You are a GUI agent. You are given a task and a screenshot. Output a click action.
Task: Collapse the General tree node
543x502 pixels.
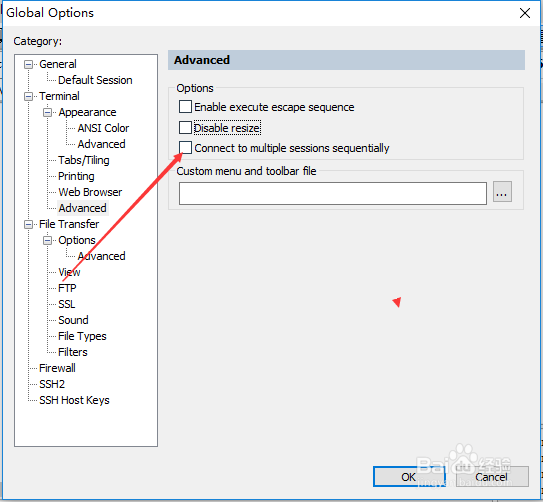click(28, 64)
